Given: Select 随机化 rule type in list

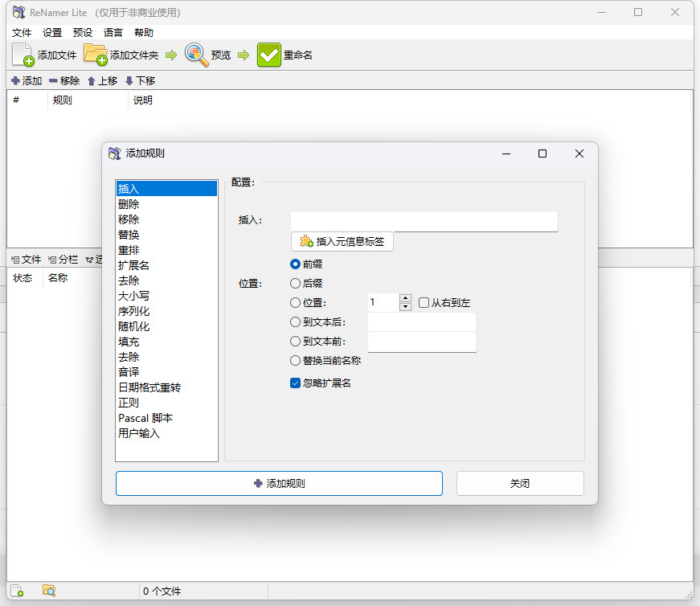Looking at the screenshot, I should [166, 326].
